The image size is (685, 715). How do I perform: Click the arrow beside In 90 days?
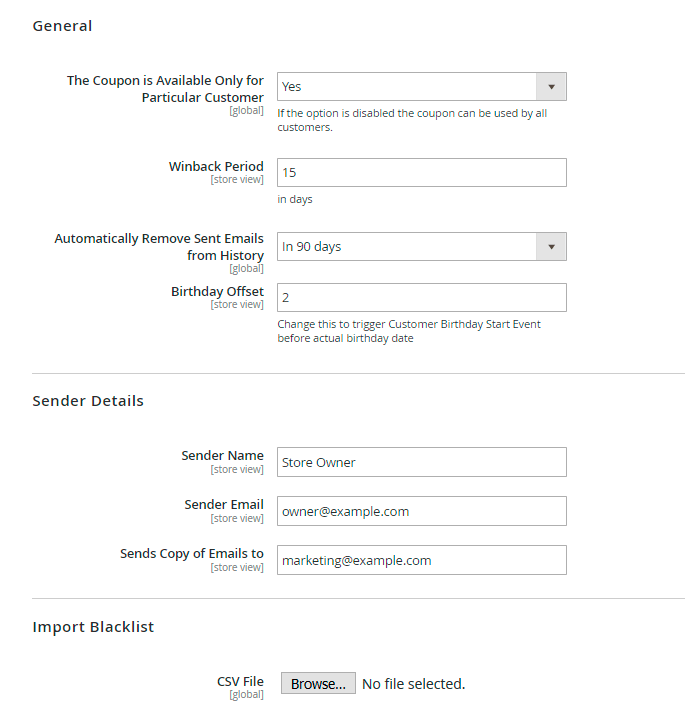551,247
